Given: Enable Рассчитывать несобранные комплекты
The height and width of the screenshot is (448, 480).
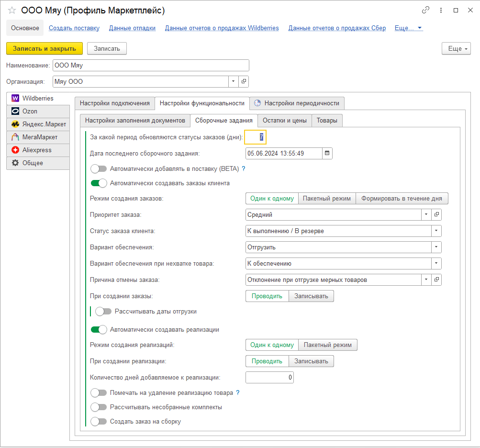Looking at the screenshot, I should coord(99,407).
